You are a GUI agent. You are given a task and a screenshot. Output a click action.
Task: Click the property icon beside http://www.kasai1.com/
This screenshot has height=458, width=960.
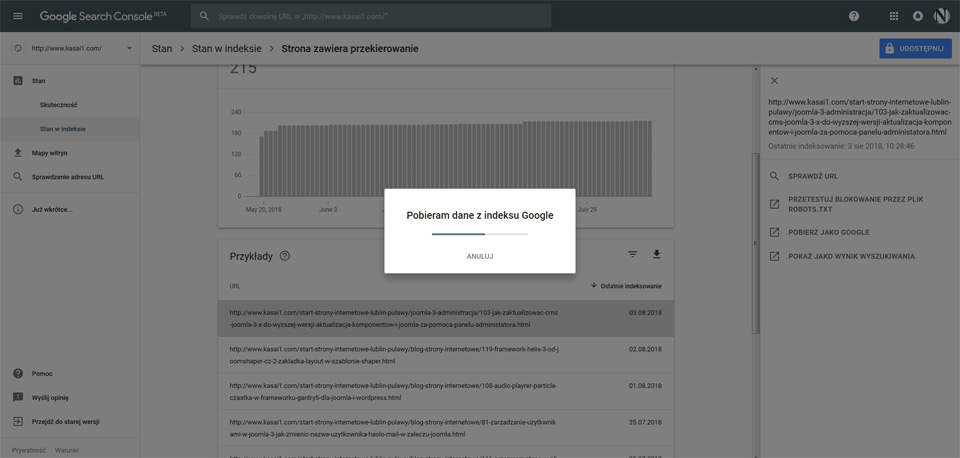[x=18, y=48]
